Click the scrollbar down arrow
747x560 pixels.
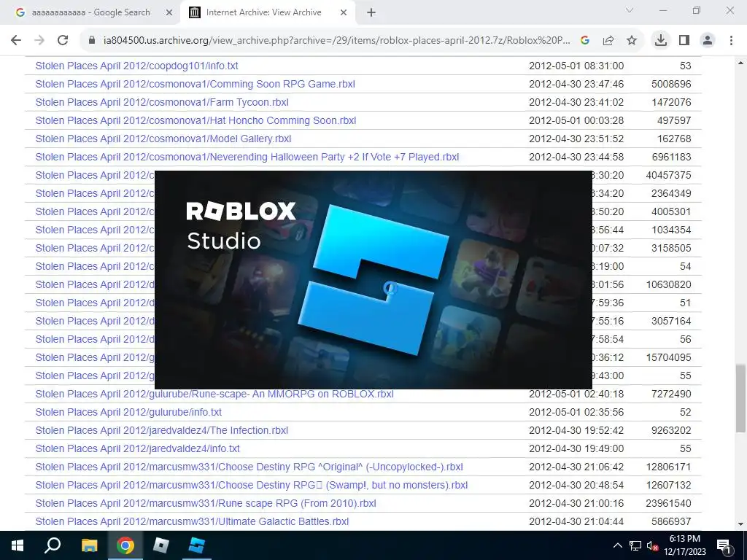click(741, 524)
